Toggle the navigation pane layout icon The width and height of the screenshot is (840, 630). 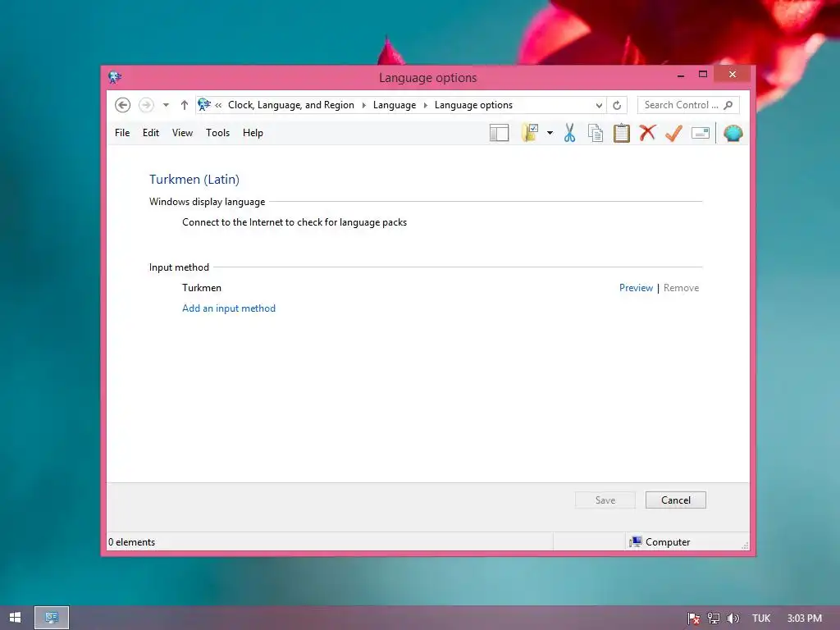tap(500, 133)
